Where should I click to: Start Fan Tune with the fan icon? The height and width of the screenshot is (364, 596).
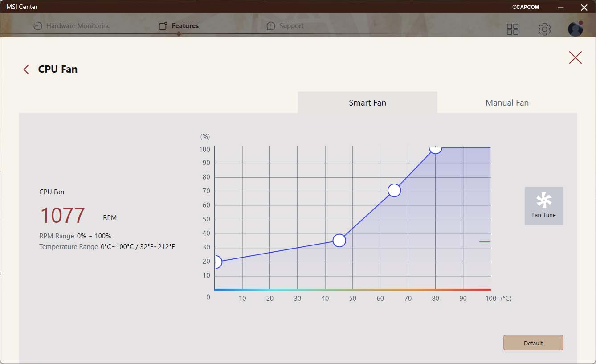click(x=544, y=205)
